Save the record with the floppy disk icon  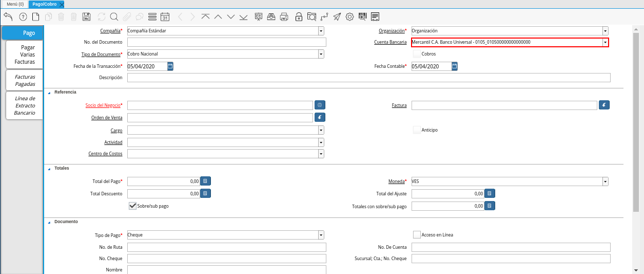(x=86, y=16)
